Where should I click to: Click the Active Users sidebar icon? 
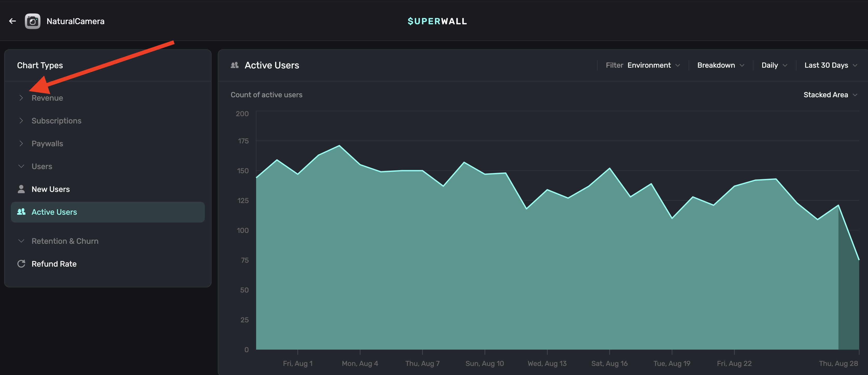[21, 212]
